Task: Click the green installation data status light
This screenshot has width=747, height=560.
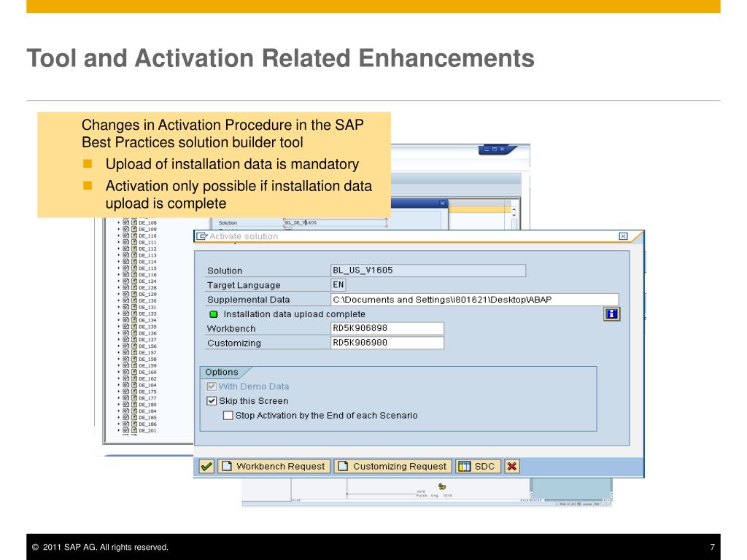Action: [214, 314]
